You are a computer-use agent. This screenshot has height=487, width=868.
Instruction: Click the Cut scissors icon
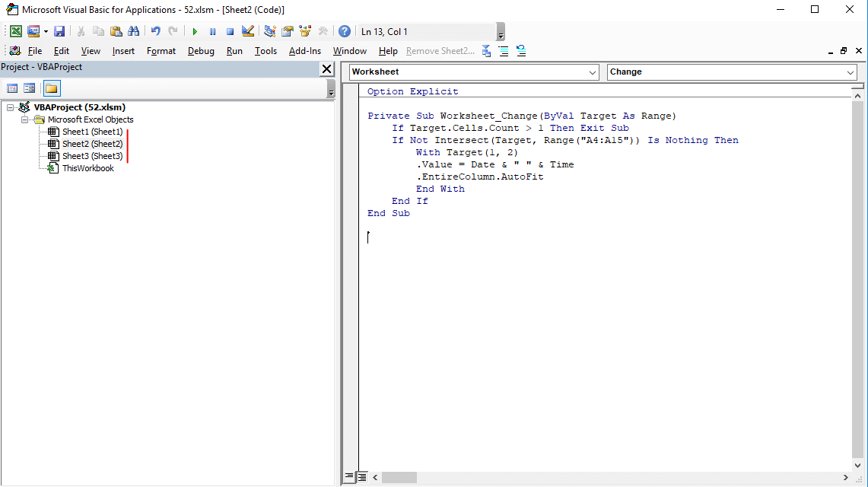coord(81,31)
